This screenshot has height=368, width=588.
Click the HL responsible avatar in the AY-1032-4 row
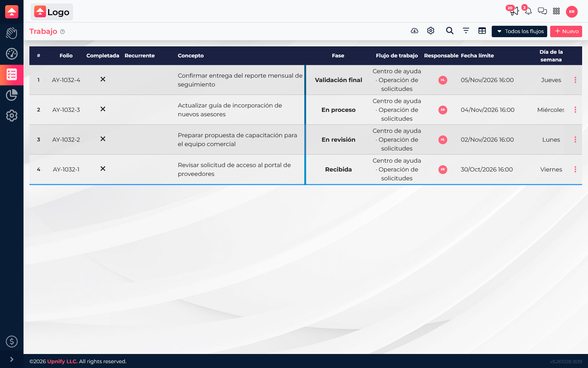click(x=443, y=80)
